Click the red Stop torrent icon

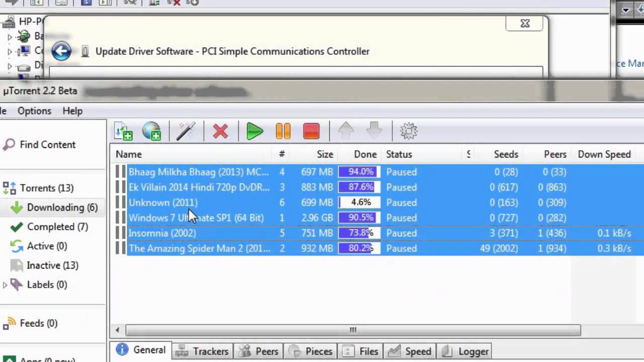[x=311, y=132]
